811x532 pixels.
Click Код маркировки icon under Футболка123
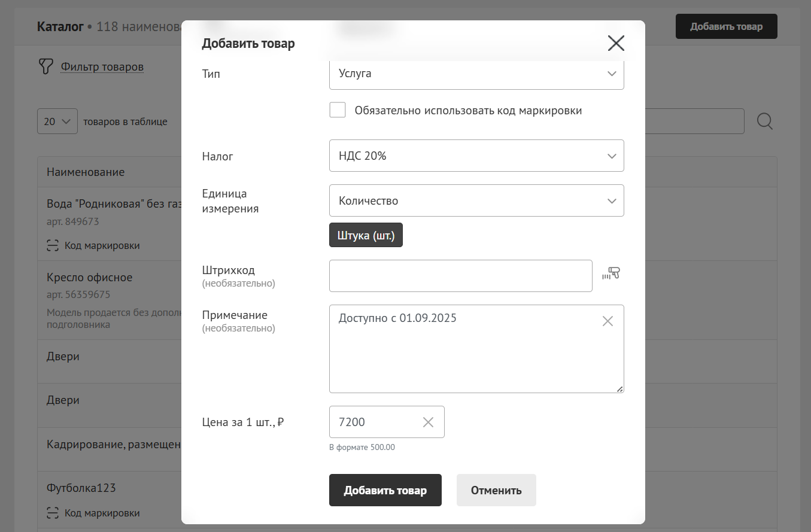pyautogui.click(x=53, y=513)
